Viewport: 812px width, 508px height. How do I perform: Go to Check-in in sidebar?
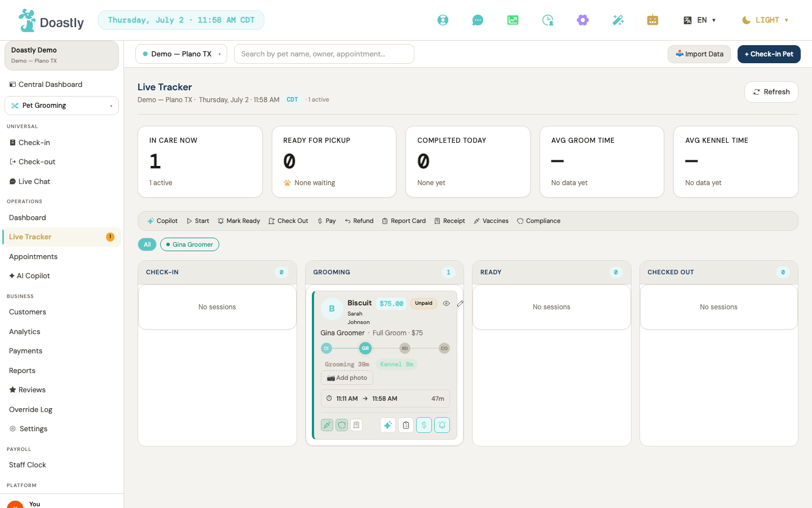tap(61, 143)
